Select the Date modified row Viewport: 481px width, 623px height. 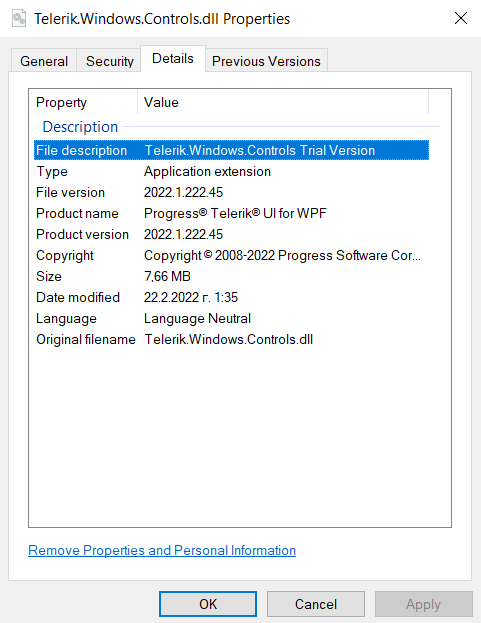(x=232, y=297)
